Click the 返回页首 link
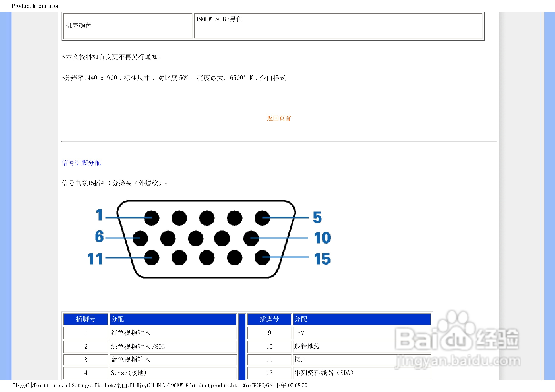The height and width of the screenshot is (392, 555). tap(279, 118)
